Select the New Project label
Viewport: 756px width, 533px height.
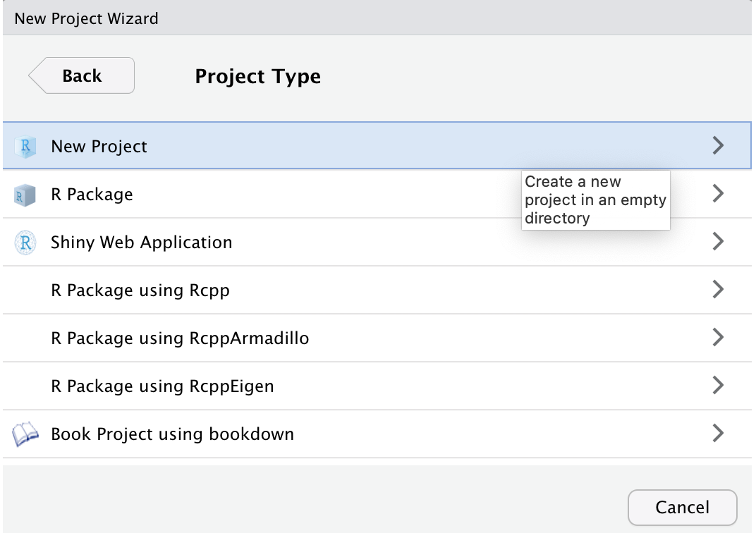(99, 147)
